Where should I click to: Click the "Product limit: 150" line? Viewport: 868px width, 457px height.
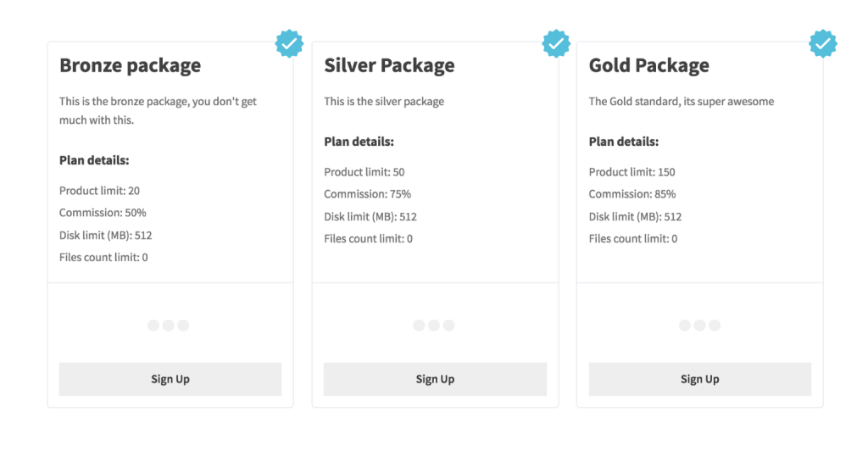(632, 172)
